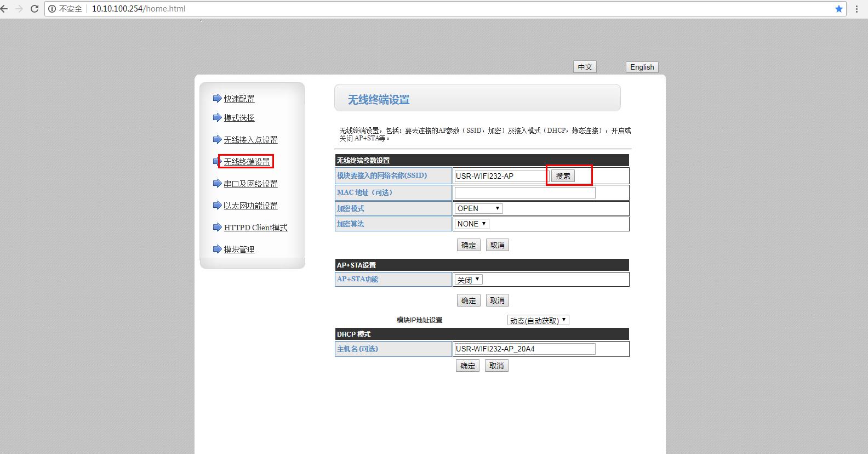
Task: Click 确定 under the DHCP 主机名 field
Action: 467,366
